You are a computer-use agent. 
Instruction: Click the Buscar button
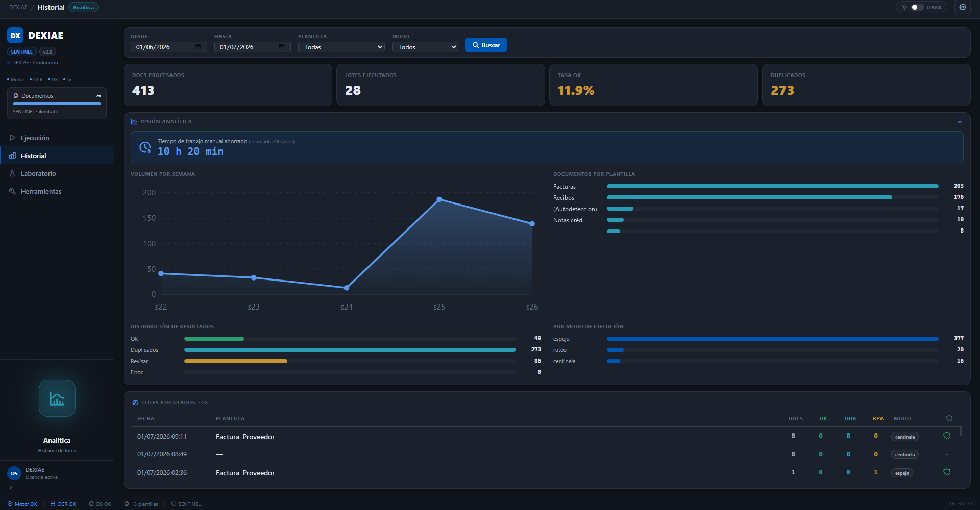click(x=486, y=45)
